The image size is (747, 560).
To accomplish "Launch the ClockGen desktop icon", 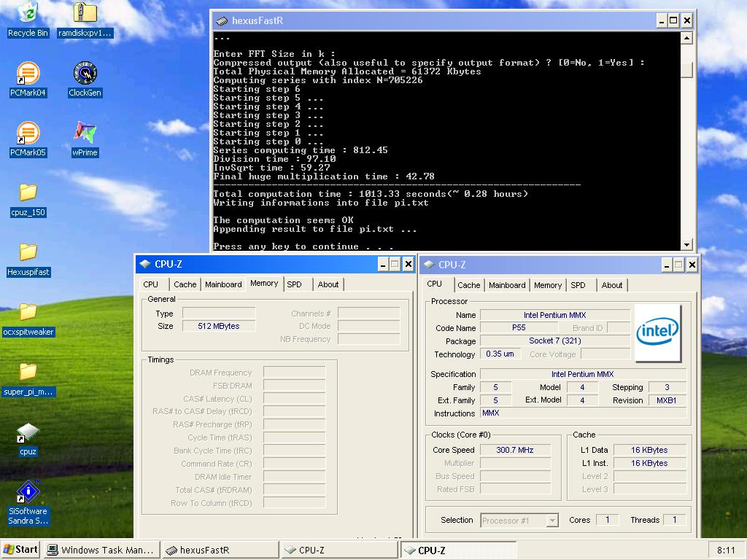I will 85,79.
